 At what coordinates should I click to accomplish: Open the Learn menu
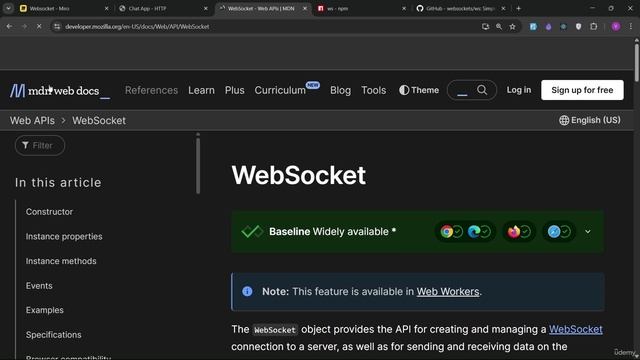[201, 90]
